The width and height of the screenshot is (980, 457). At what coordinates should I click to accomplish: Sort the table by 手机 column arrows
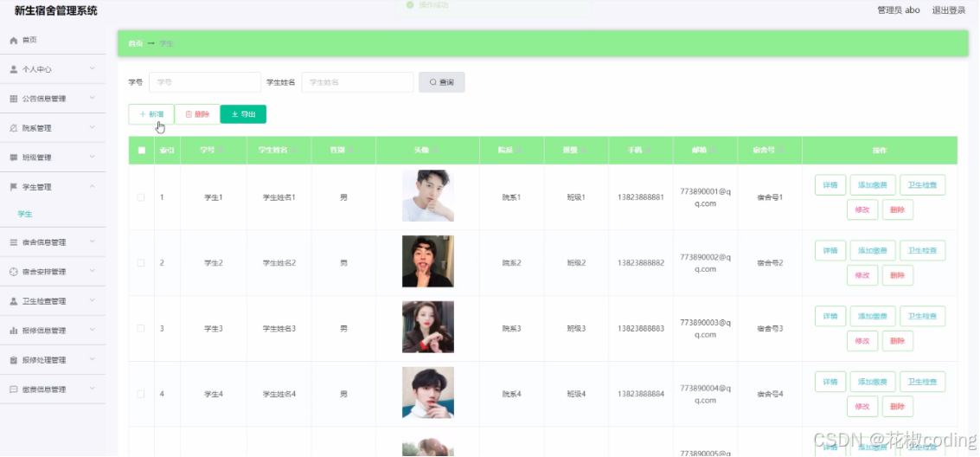[x=649, y=151]
